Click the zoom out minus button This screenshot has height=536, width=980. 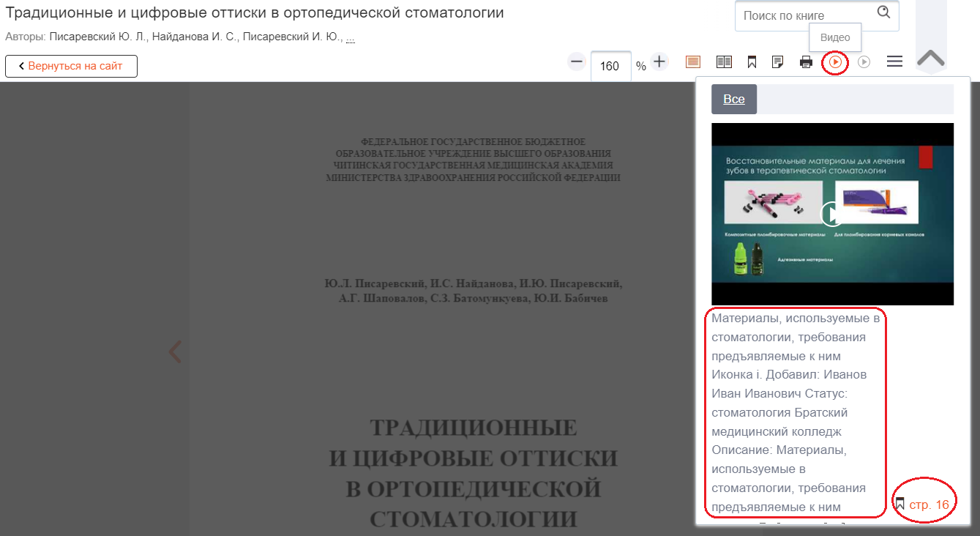tap(577, 62)
